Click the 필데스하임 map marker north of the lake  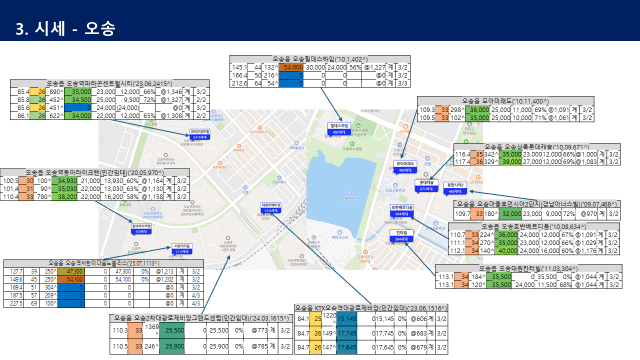(339, 129)
